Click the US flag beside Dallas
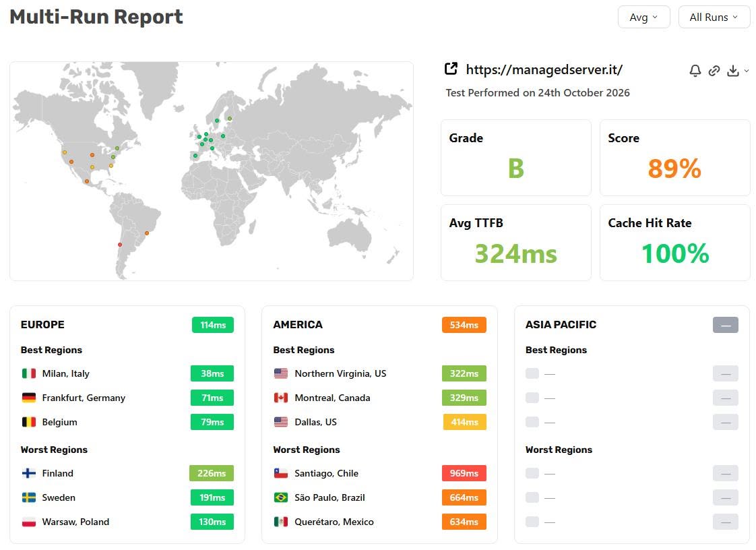The height and width of the screenshot is (550, 756). 280,422
